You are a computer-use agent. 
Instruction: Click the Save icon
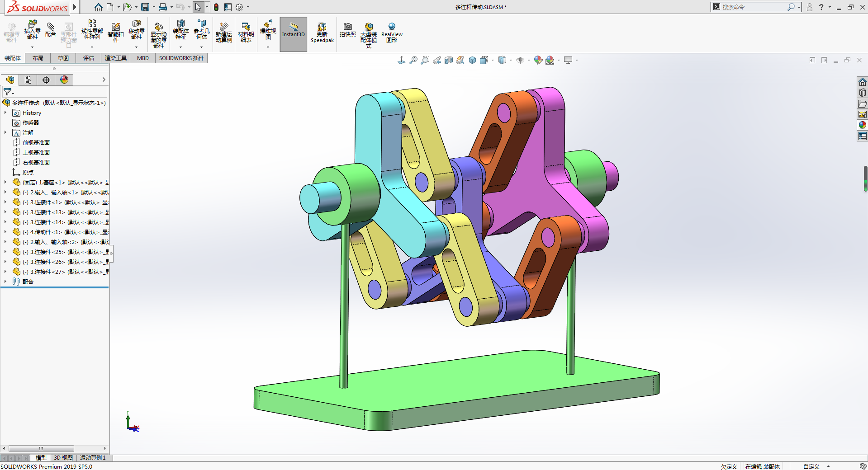point(145,7)
